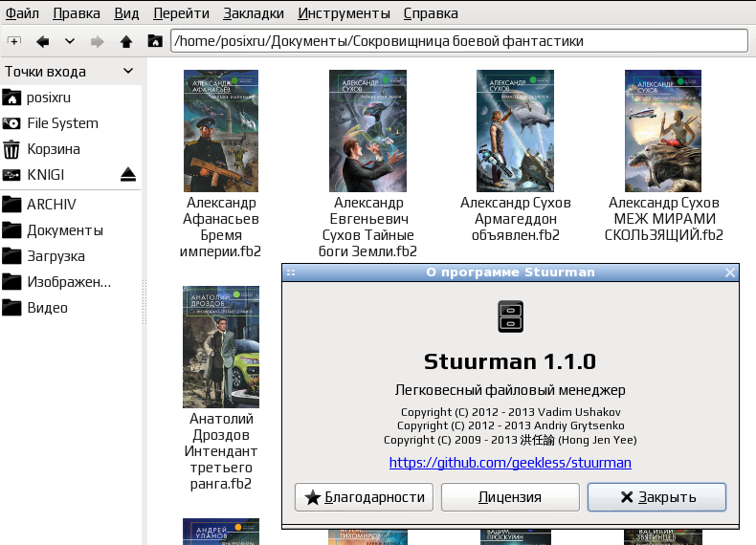
Task: Click the file name Анатолий Дроздов Интендант третьего ранга.fb2
Action: point(221,451)
